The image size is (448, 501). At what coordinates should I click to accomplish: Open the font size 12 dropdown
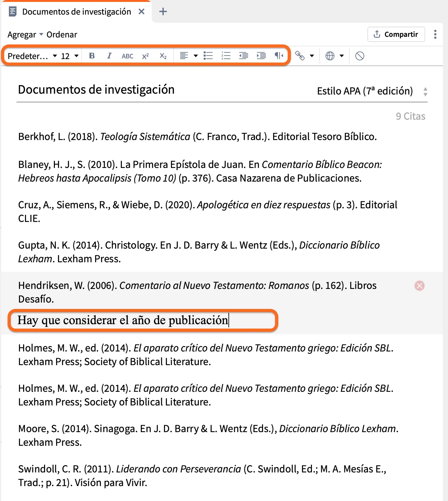pyautogui.click(x=69, y=56)
